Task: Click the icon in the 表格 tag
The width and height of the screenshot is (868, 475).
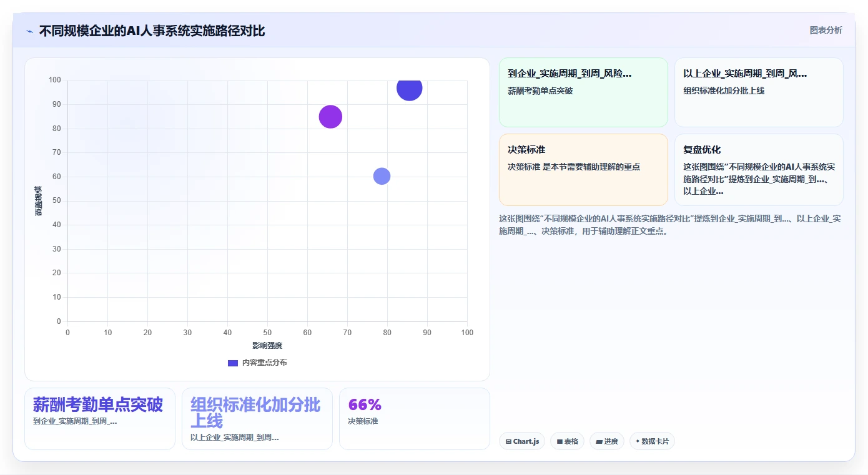Action: click(x=560, y=442)
